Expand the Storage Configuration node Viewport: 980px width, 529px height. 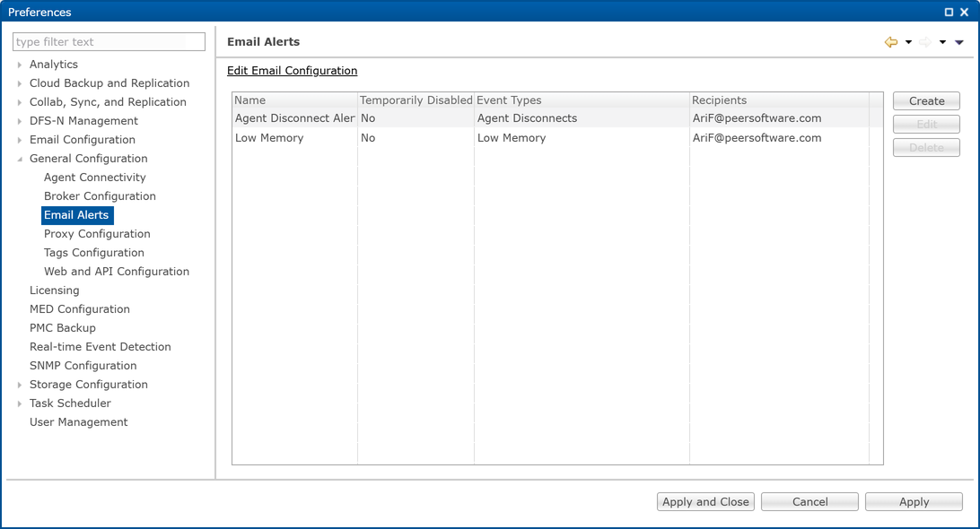click(20, 385)
